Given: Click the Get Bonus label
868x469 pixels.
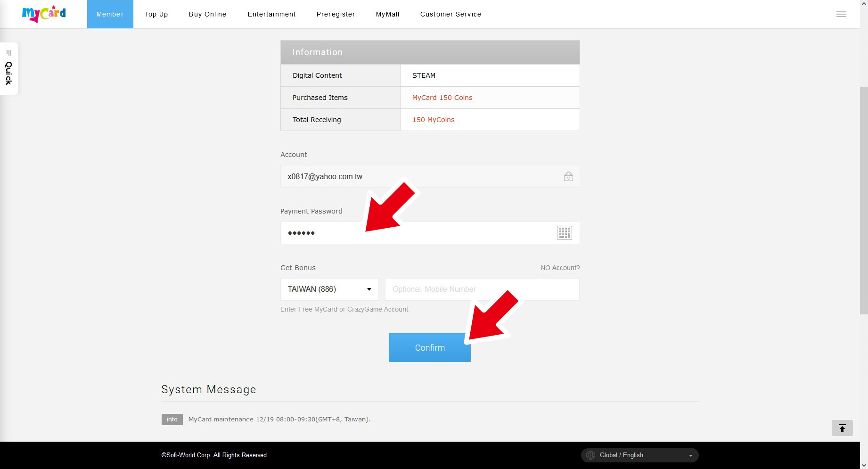Looking at the screenshot, I should [x=298, y=268].
